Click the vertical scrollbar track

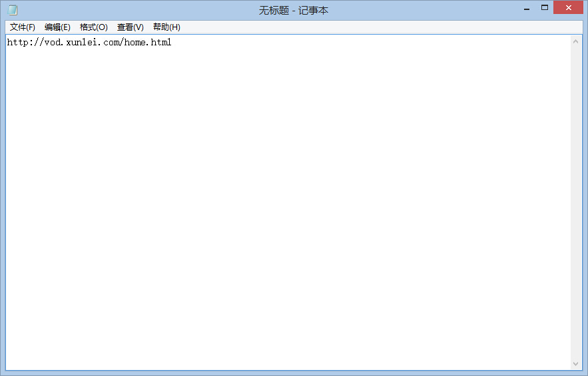576,200
